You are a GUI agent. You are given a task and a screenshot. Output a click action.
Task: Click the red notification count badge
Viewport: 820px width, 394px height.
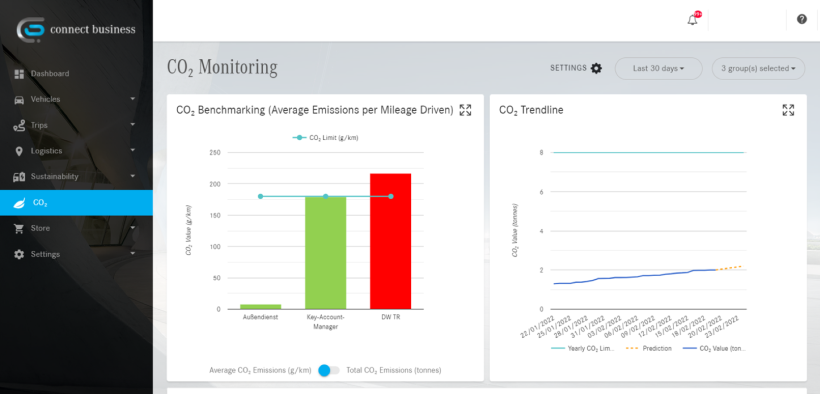[x=698, y=14]
